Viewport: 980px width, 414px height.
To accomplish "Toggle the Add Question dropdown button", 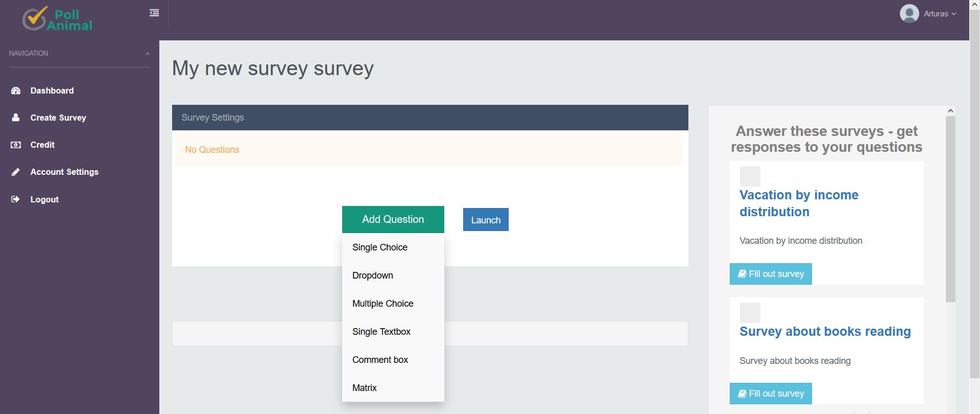I will [393, 219].
